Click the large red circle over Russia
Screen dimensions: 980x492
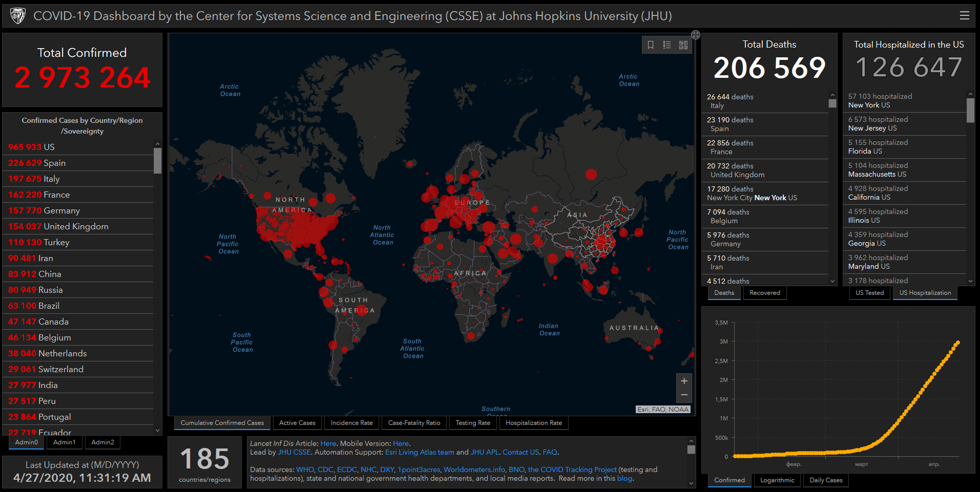tap(591, 175)
